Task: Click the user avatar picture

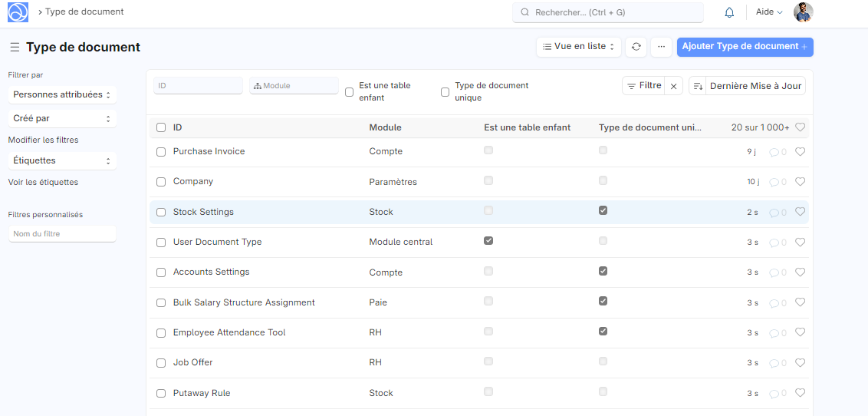Action: [x=803, y=12]
